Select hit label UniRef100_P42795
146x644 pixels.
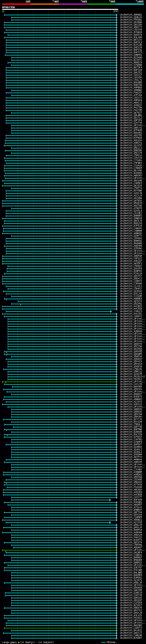tap(131, 110)
